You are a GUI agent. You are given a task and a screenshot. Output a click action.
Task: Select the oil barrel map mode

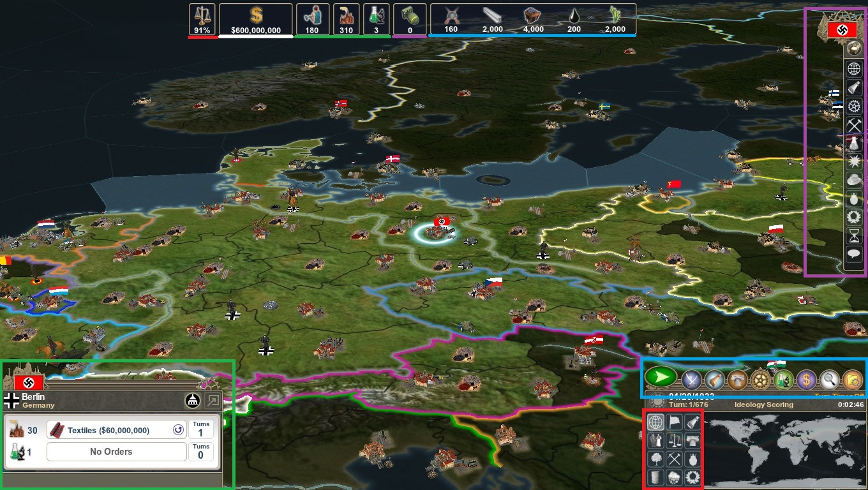655,477
